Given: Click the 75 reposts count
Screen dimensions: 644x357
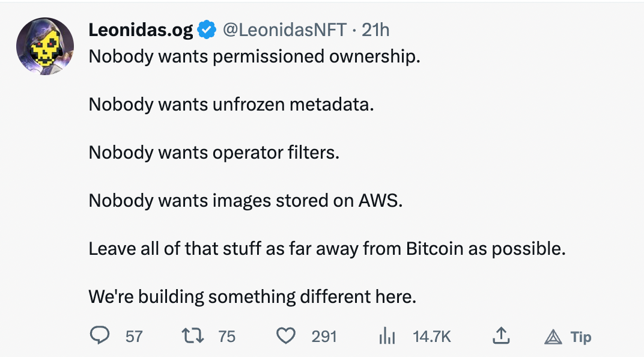Looking at the screenshot, I should pyautogui.click(x=226, y=337).
